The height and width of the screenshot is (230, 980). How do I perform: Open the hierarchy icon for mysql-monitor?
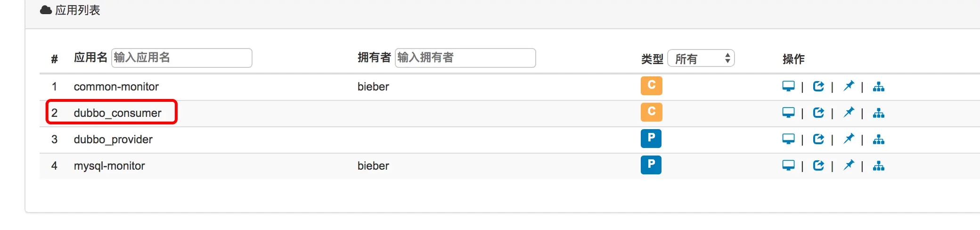[x=879, y=166]
